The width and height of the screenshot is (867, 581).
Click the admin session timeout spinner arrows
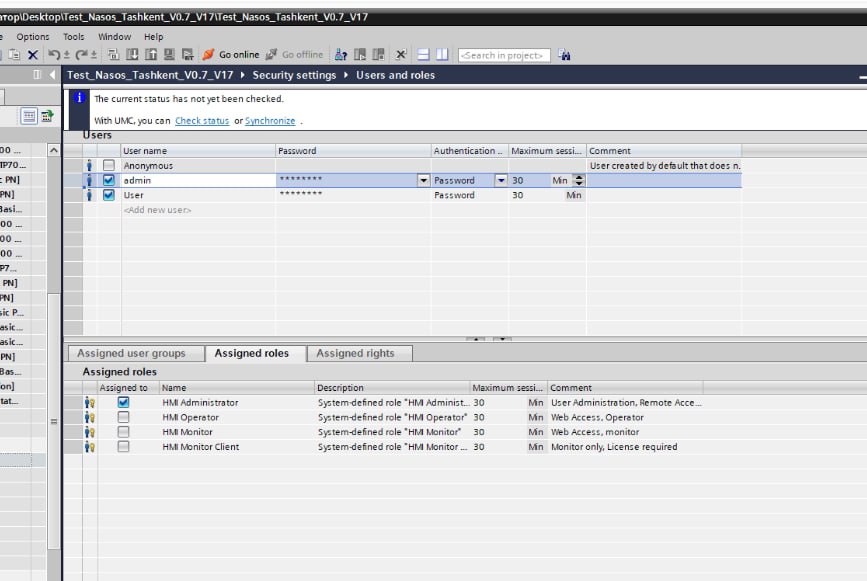click(x=579, y=180)
